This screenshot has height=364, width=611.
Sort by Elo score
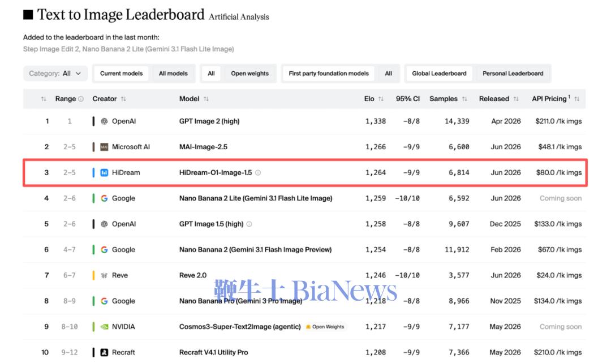tap(381, 99)
